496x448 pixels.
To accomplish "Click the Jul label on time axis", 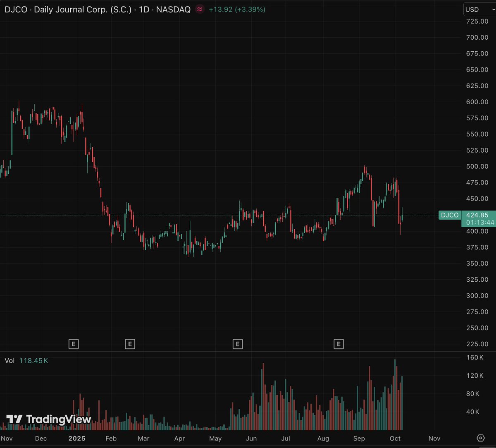I will [286, 438].
